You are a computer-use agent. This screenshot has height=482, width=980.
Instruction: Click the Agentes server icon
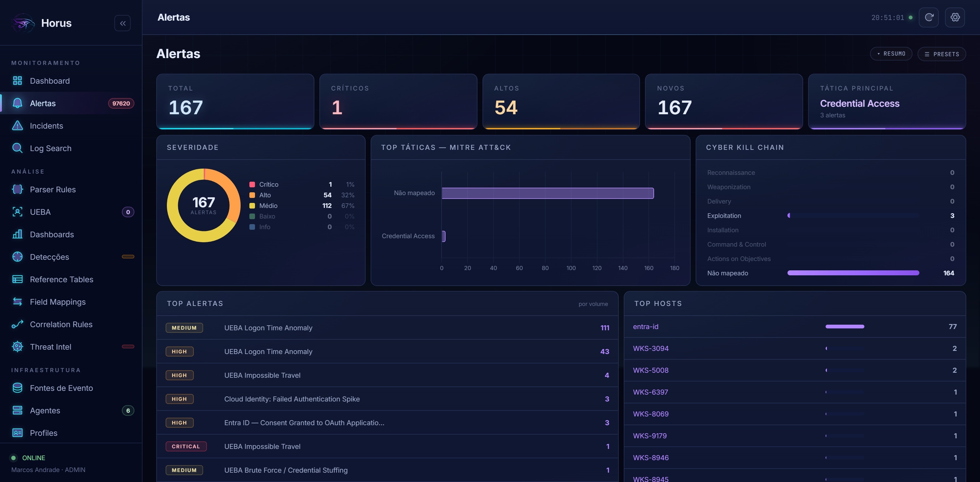[x=17, y=410]
